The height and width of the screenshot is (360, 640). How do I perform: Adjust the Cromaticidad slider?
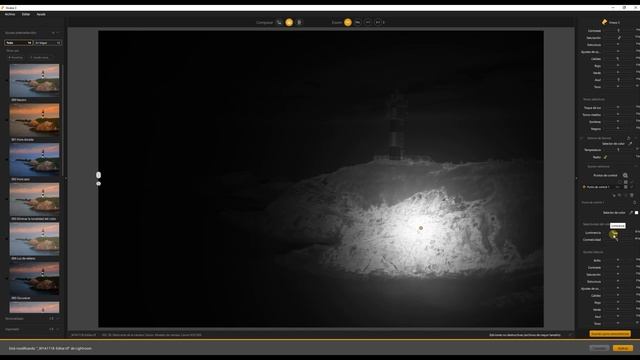point(618,240)
